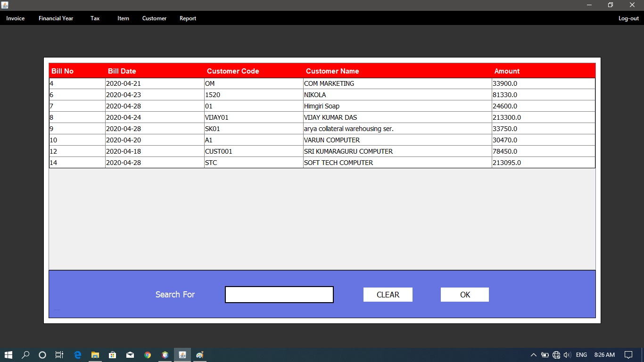Open the Microsoft Store from the taskbar
This screenshot has height=362, width=644.
112,355
